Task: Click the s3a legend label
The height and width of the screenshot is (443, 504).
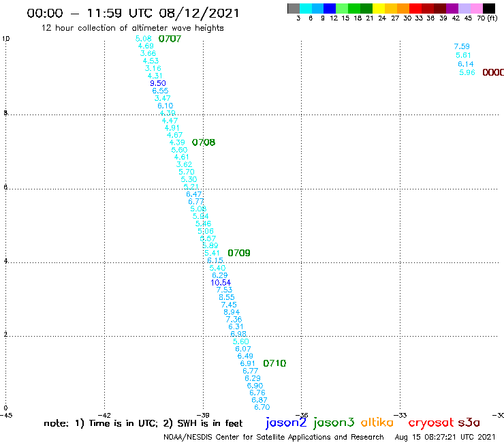Action: tap(469, 423)
